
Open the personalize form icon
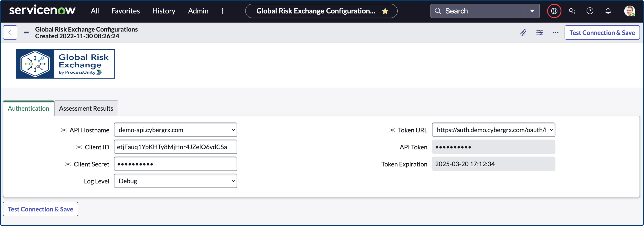539,33
